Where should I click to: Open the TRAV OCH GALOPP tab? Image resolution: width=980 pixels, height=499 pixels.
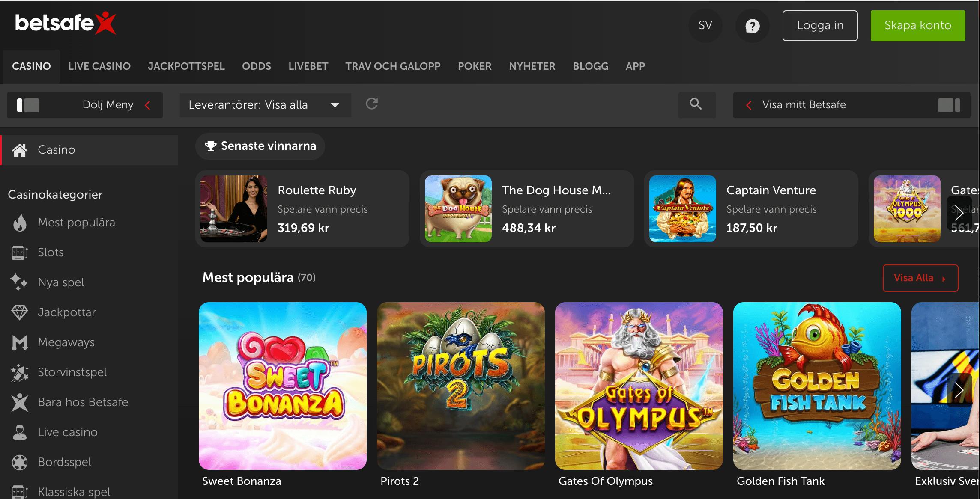click(x=393, y=66)
